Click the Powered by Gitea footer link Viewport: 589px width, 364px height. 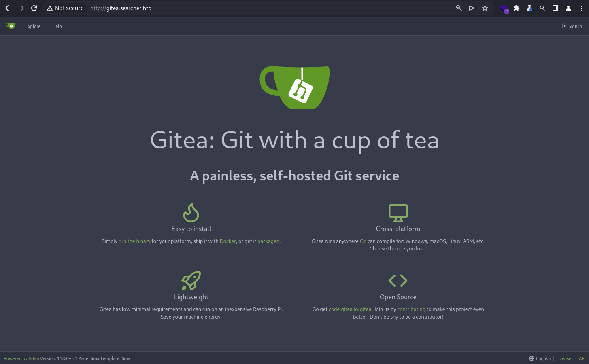[x=21, y=358]
